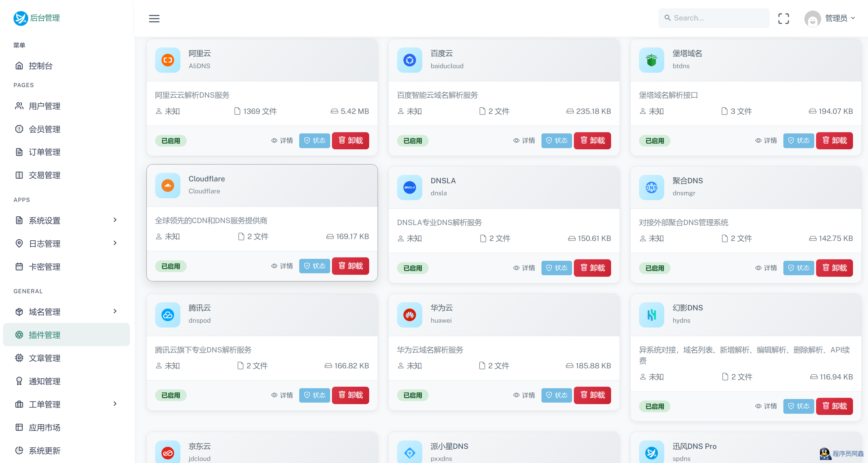Click the 华为云 huawei plugin icon
This screenshot has height=463, width=868.
409,315
